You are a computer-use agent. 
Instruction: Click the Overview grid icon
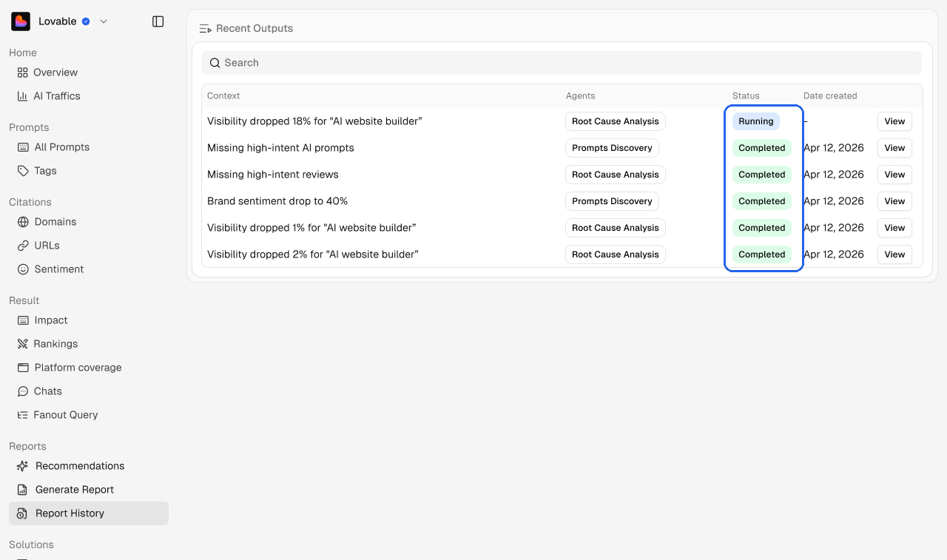pos(22,72)
